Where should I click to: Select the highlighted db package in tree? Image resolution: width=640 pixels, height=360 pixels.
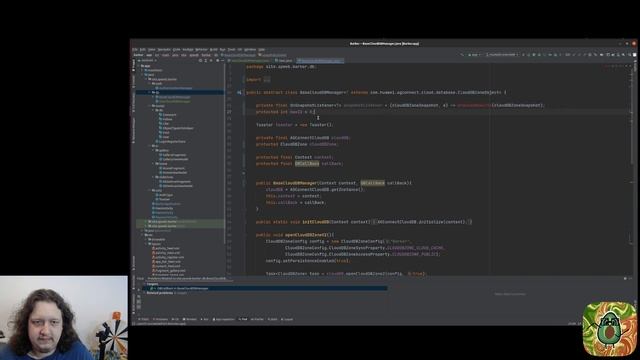(x=181, y=93)
